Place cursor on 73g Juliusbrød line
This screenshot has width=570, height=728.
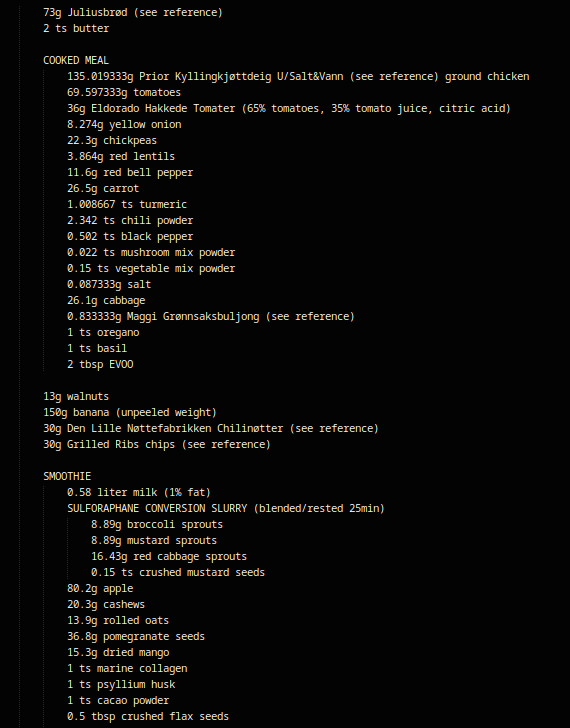[133, 13]
